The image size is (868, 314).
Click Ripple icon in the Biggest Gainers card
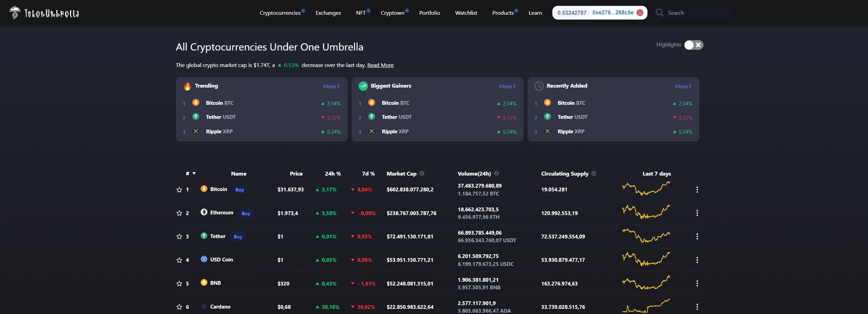(x=372, y=131)
